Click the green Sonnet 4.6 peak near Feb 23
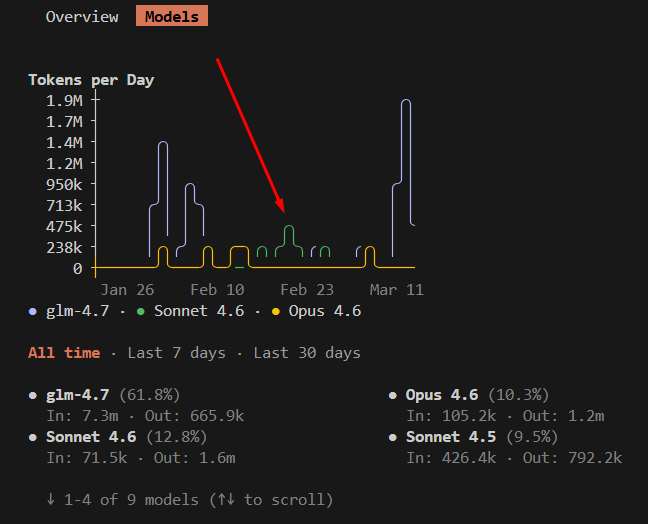The width and height of the screenshot is (648, 524). pyautogui.click(x=289, y=240)
